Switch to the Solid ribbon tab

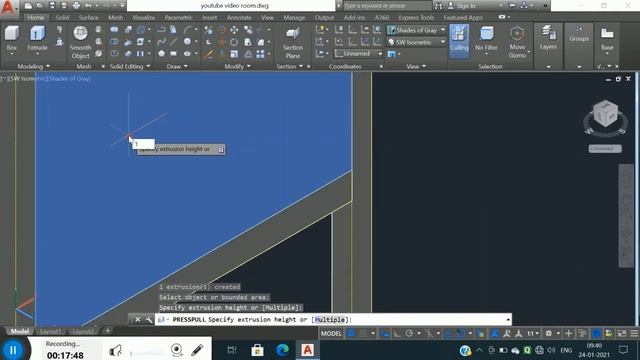pos(62,18)
